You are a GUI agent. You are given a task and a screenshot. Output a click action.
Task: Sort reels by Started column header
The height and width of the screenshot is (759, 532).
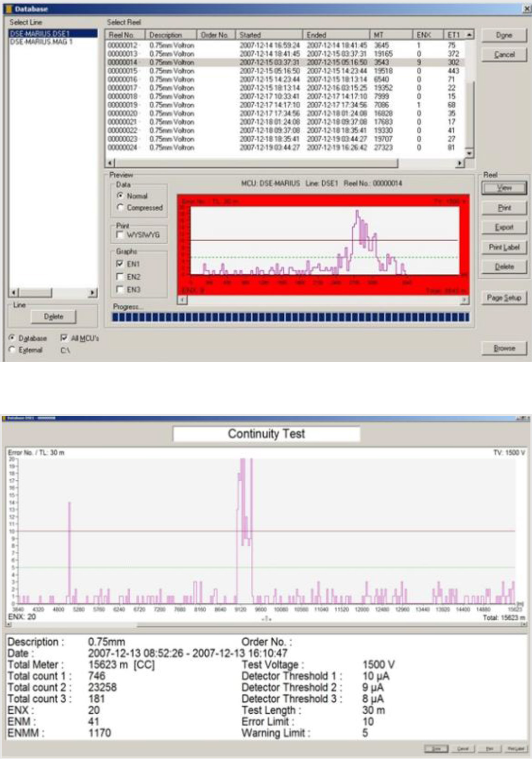tap(269, 35)
